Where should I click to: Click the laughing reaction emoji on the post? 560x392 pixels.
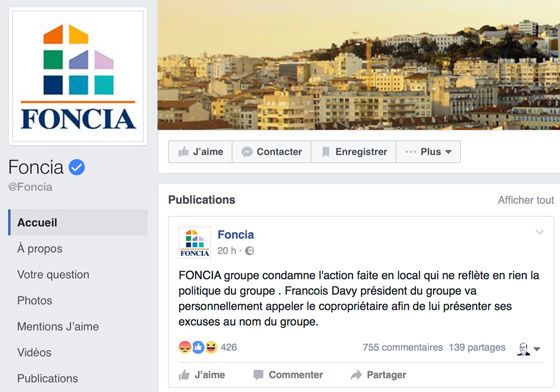(x=211, y=347)
